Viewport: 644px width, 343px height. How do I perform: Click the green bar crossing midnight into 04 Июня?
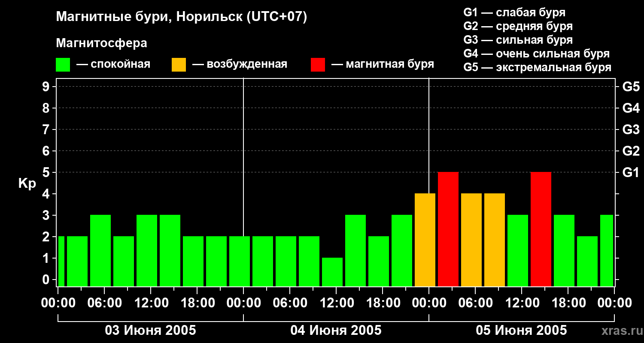coord(240,261)
